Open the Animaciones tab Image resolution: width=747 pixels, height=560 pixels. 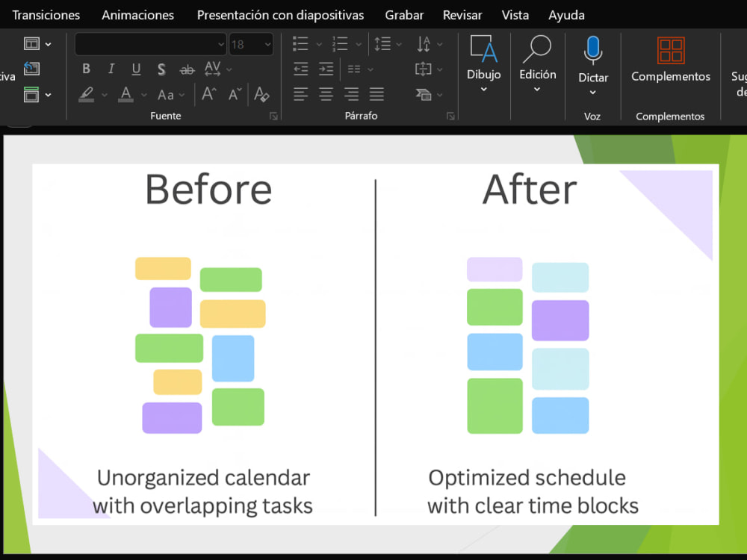click(x=137, y=15)
